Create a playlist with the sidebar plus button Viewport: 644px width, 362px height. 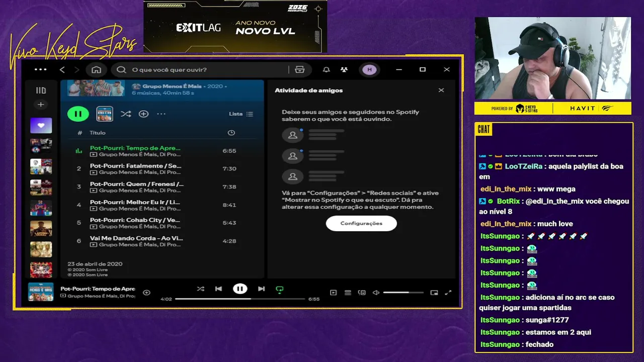41,105
